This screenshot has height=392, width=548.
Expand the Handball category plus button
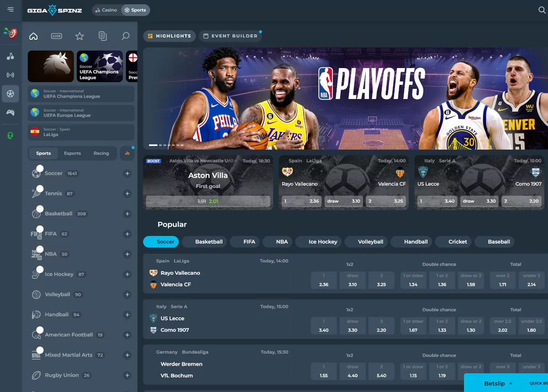(127, 314)
